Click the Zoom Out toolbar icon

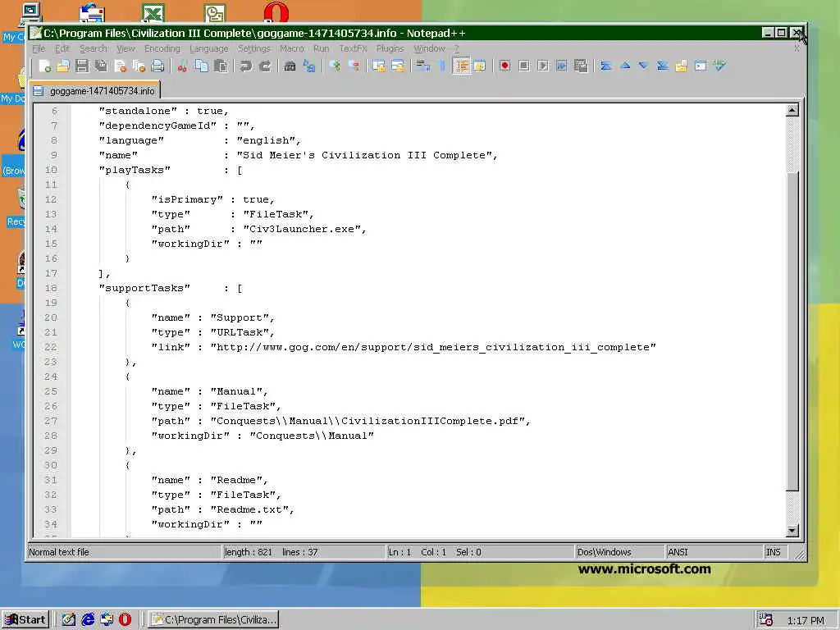(354, 66)
